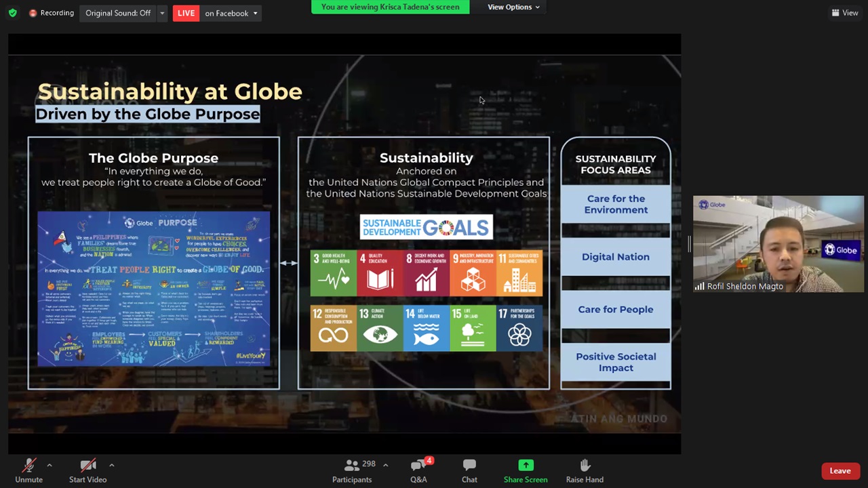Open Original Sound dropdown arrow

click(x=161, y=13)
